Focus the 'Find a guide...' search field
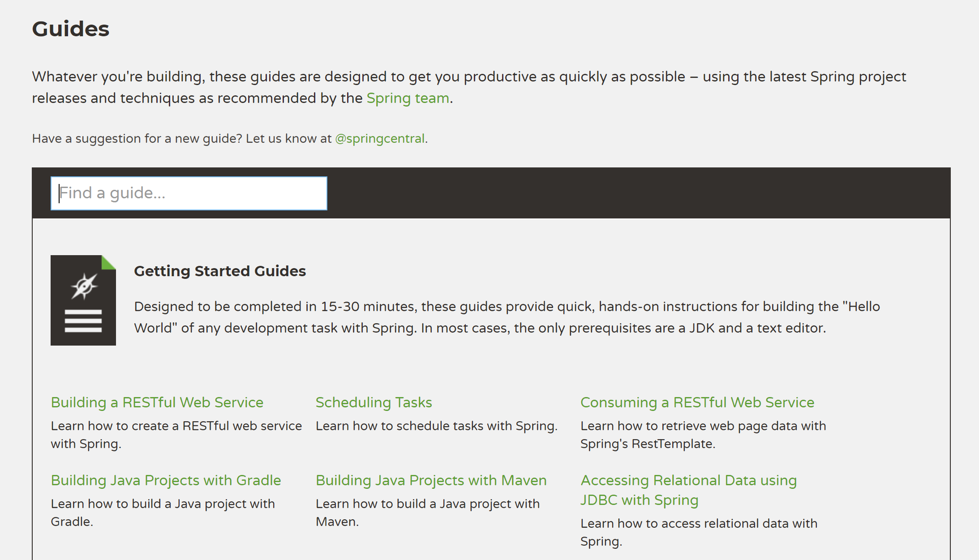Screen dimensions: 979x560 (189, 193)
